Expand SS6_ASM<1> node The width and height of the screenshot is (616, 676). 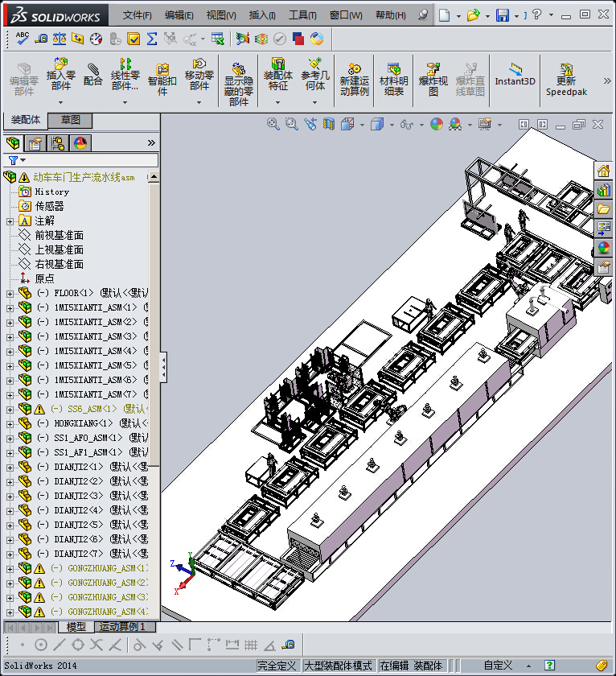(x=10, y=410)
